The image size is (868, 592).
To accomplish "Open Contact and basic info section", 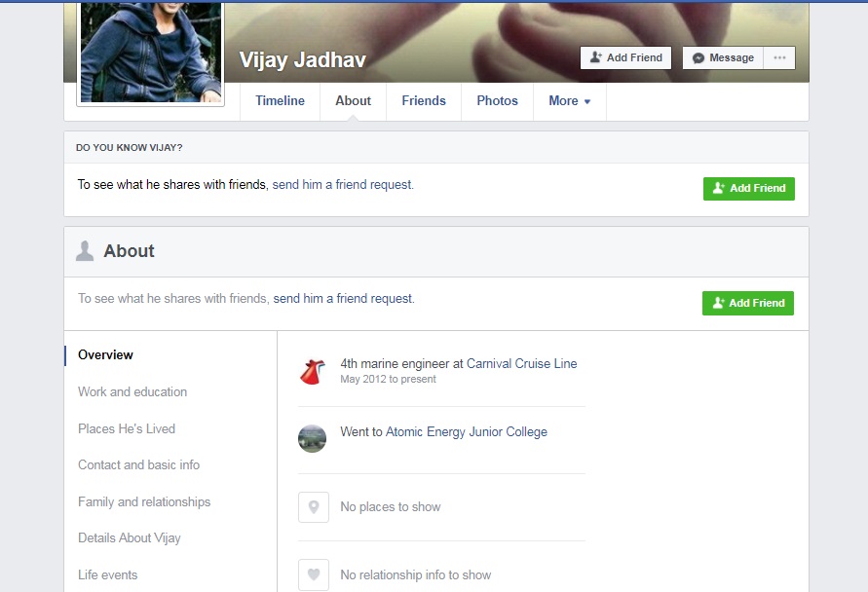I will tap(138, 464).
